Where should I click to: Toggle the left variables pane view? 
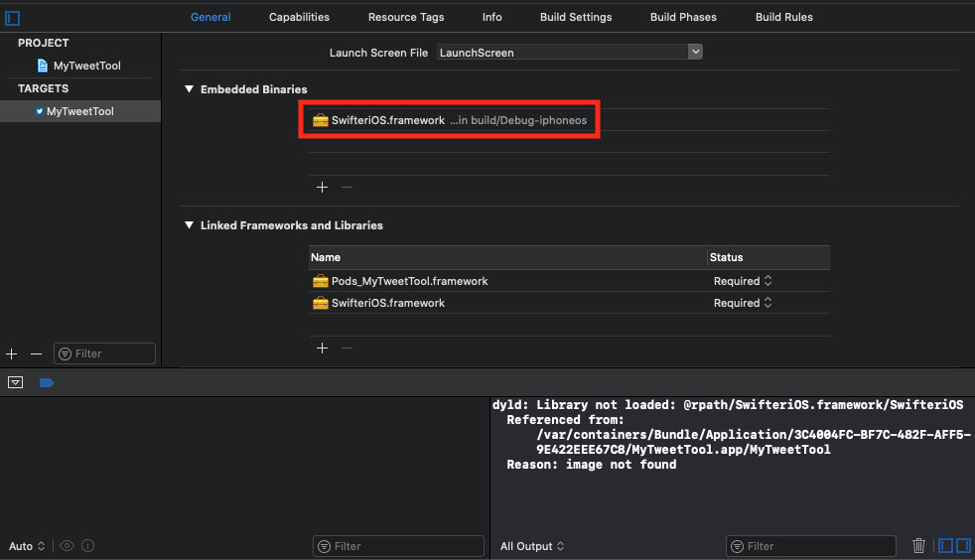pyautogui.click(x=945, y=546)
